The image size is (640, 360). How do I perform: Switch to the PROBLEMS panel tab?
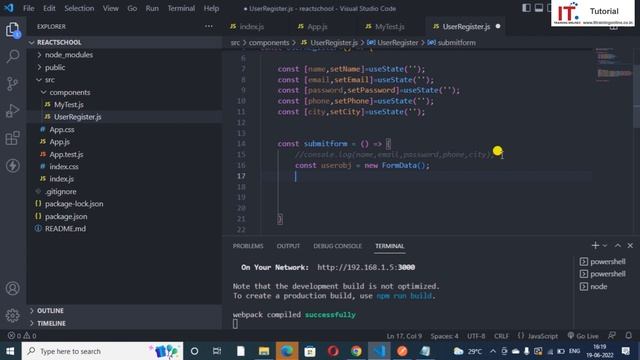click(248, 246)
